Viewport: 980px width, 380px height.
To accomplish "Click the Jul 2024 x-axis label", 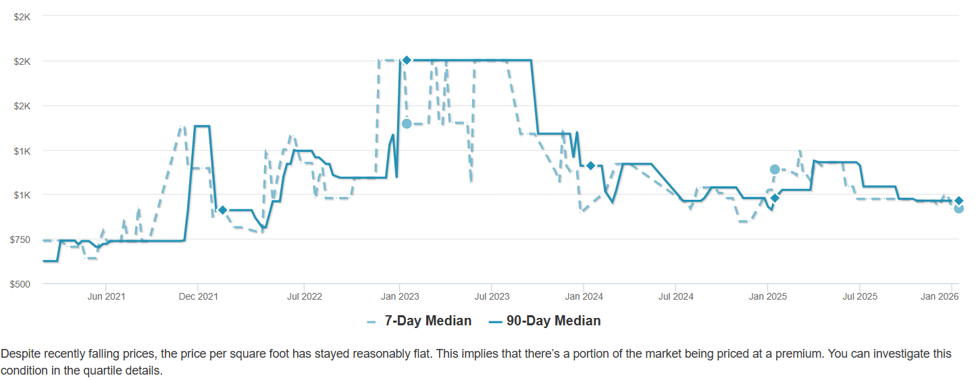I will point(675,296).
